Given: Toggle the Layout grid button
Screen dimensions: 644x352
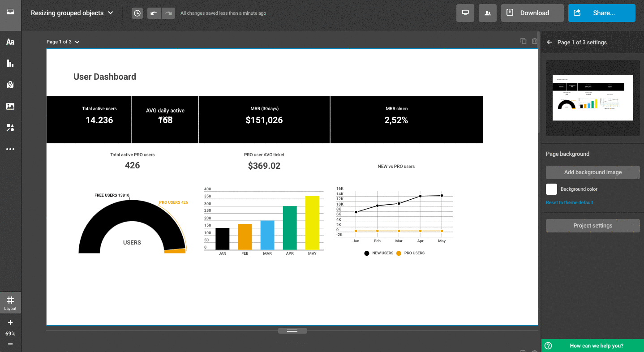Looking at the screenshot, I should pos(10,303).
